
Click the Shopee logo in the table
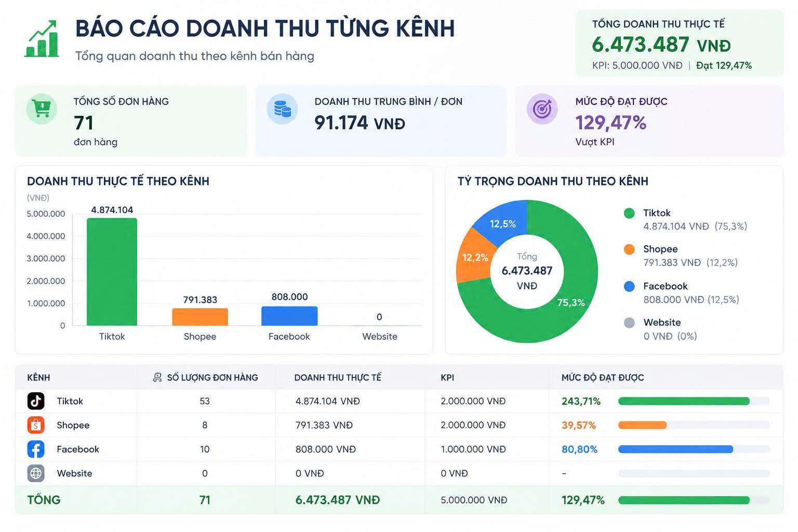point(36,425)
